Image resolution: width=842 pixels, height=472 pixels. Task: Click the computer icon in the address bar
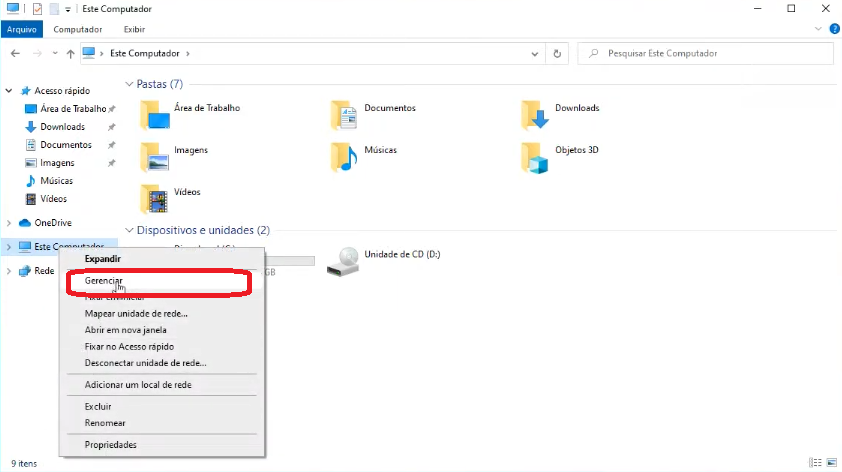tap(89, 53)
